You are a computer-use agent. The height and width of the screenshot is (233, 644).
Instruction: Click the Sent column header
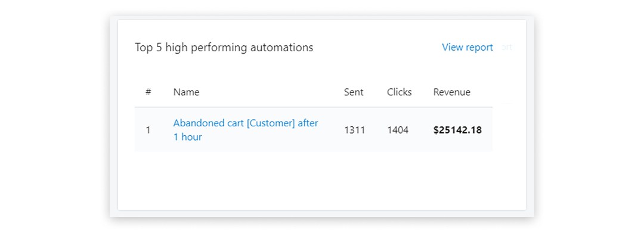pos(354,92)
